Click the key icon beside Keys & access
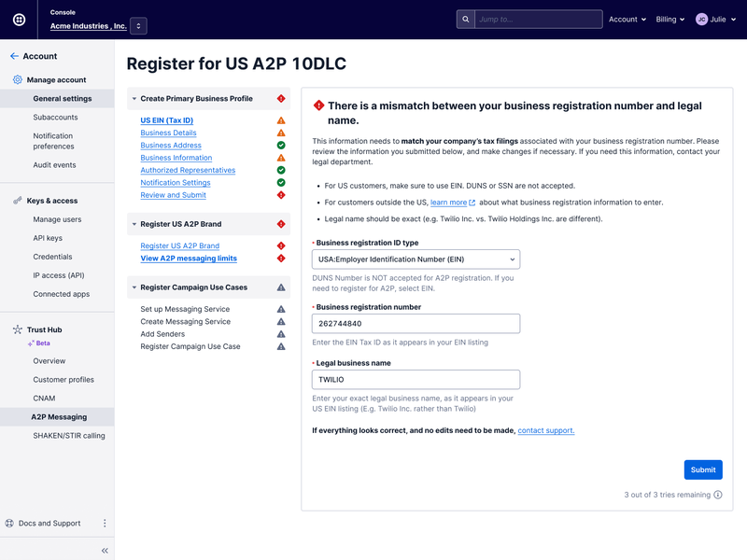This screenshot has width=747, height=560. (16, 200)
